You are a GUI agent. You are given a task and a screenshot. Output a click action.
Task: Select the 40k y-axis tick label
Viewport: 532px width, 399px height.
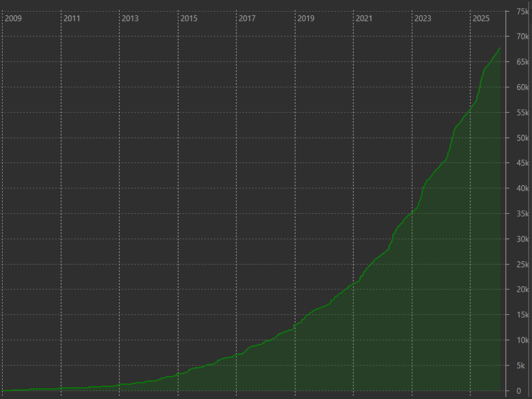522,188
